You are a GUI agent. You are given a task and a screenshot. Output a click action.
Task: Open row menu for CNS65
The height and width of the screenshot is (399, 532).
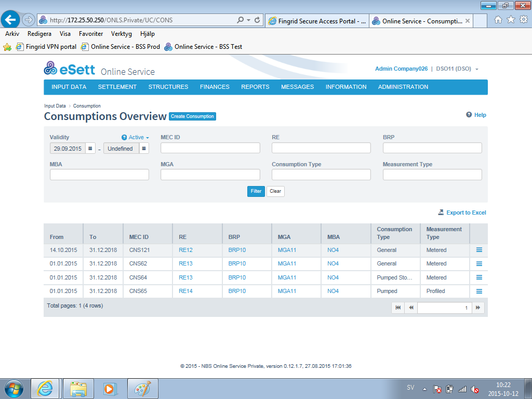[x=479, y=291]
